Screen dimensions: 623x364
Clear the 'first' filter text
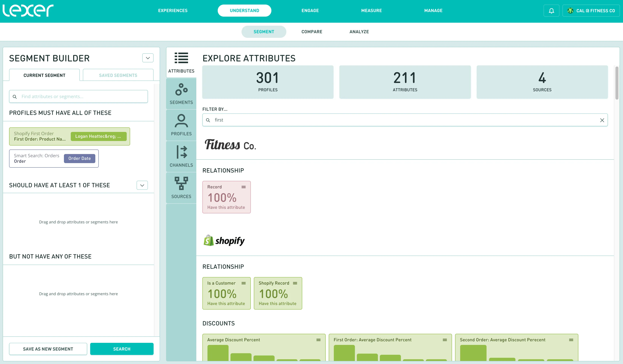pyautogui.click(x=602, y=120)
